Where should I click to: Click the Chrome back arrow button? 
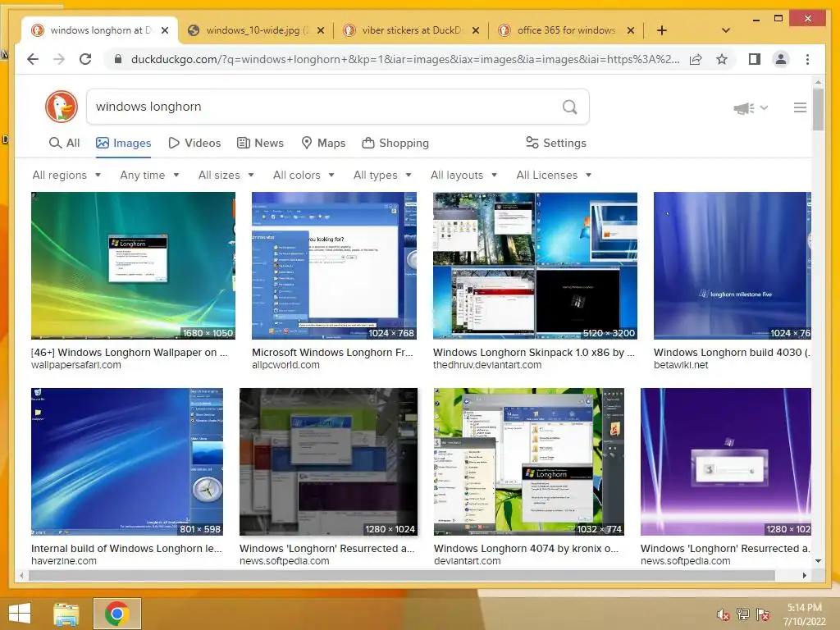coord(33,59)
